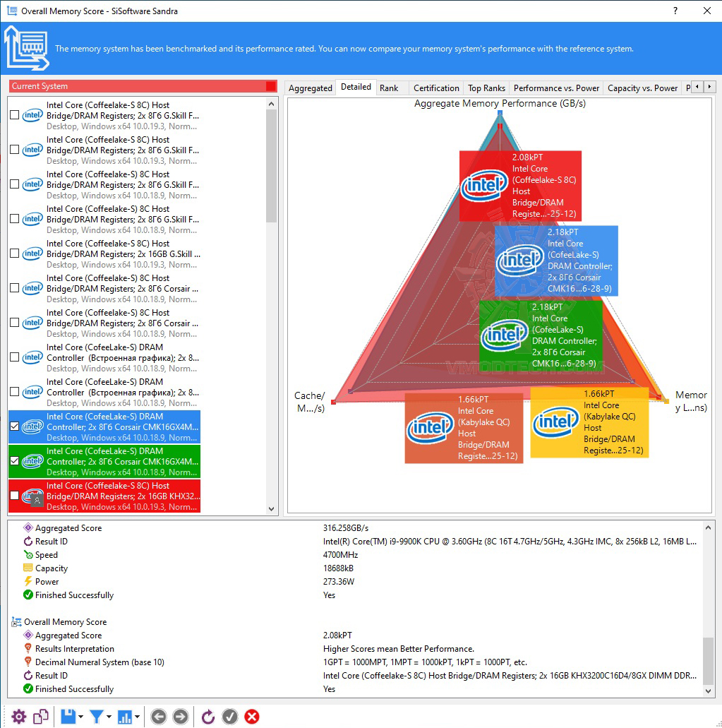
Task: Open the filter icon dropdown arrow
Action: click(109, 717)
